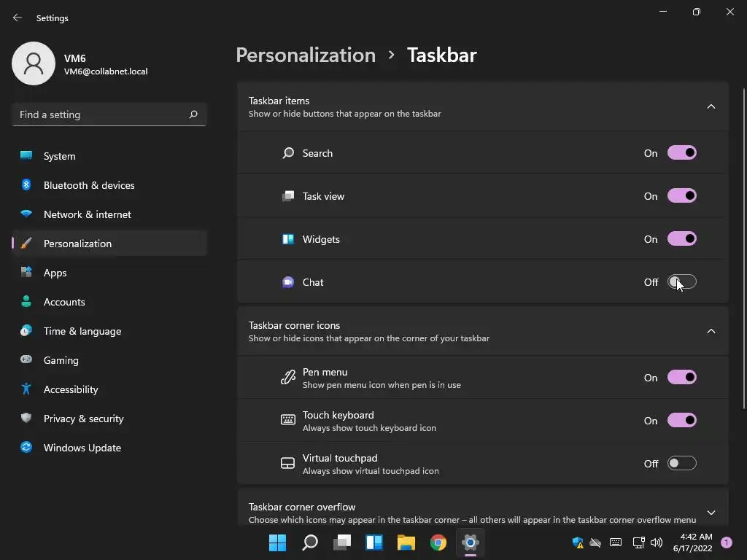Click the Bluetooth icon in the sidebar
747x560 pixels.
[x=26, y=184]
